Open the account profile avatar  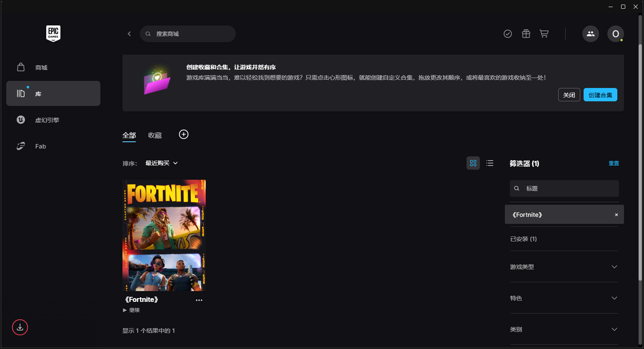pos(616,34)
